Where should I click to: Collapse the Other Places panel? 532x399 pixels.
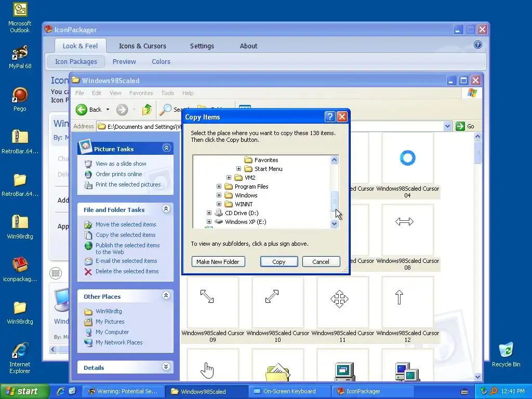(166, 296)
